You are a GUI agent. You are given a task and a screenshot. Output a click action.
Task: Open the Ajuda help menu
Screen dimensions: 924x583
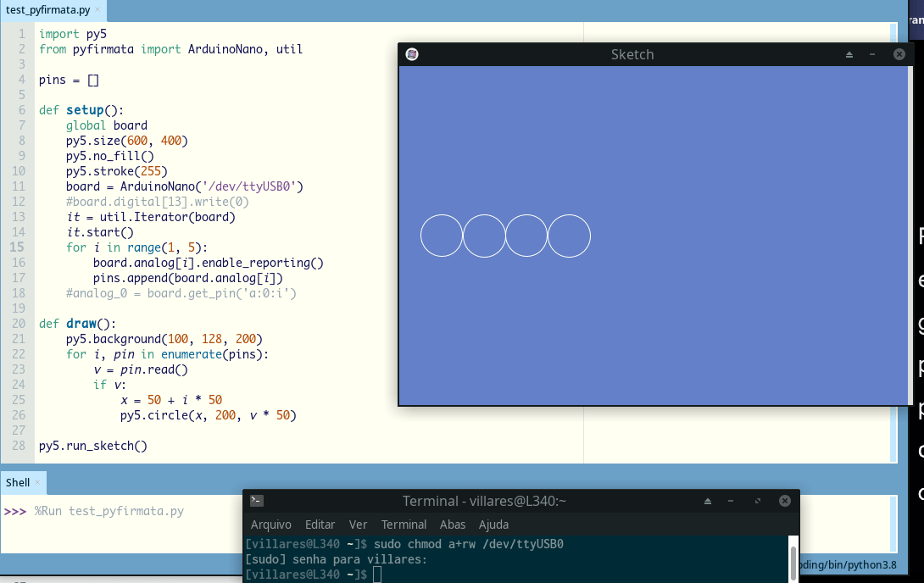point(493,525)
